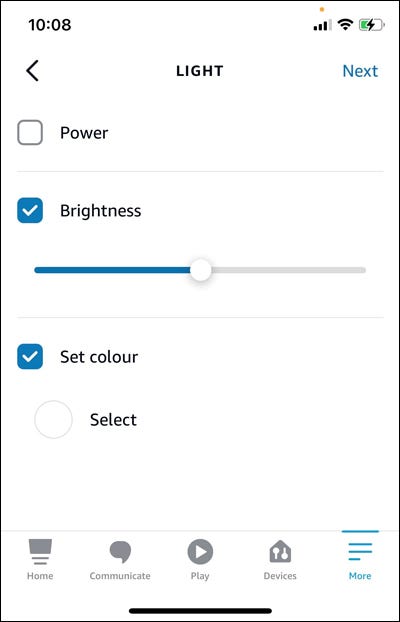The width and height of the screenshot is (400, 622).
Task: Tap the battery charging status icon
Action: [x=372, y=25]
